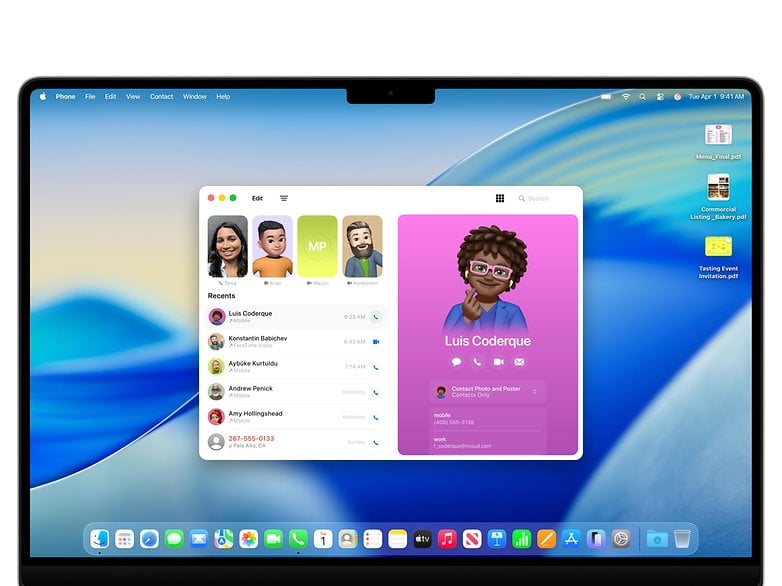
Task: Open the Downloads folder in the Dock
Action: point(657,539)
